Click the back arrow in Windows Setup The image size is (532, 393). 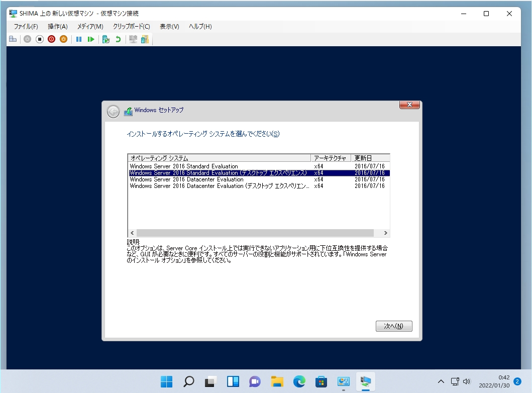point(114,111)
